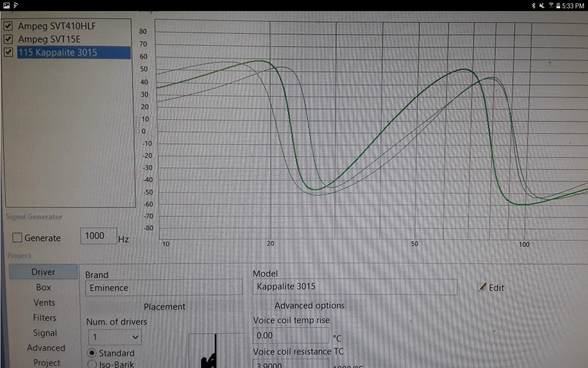This screenshot has height=368, width=588.
Task: Select Ampeg SVT410HLF in the project list
Action: [x=57, y=26]
